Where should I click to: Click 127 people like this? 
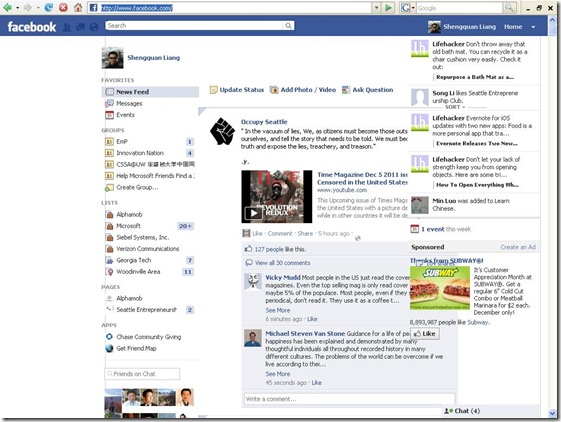point(280,249)
